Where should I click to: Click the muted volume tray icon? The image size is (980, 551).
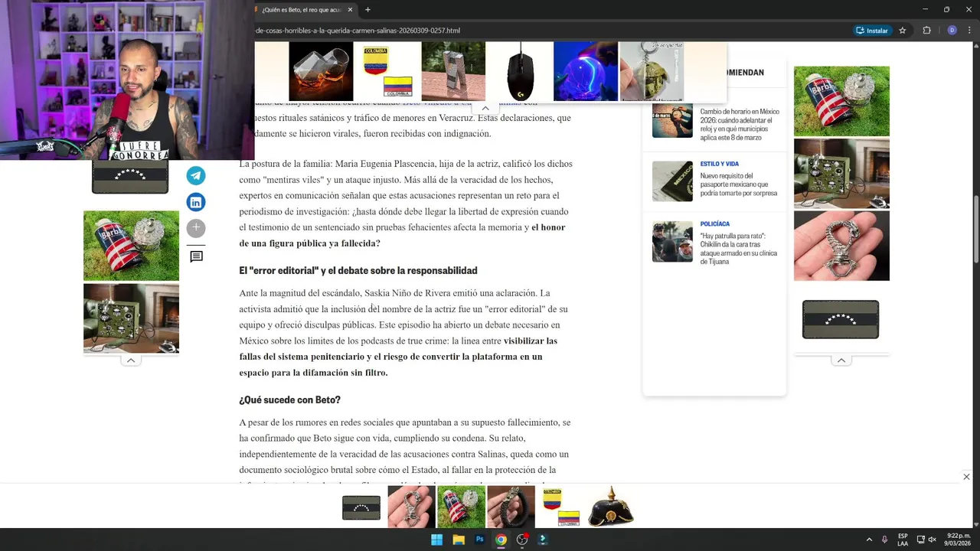(932, 540)
